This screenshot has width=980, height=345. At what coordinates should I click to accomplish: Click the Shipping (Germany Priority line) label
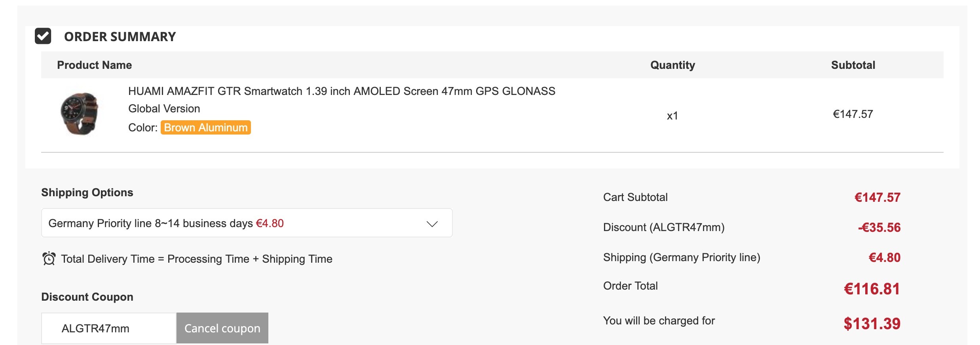[x=682, y=257]
